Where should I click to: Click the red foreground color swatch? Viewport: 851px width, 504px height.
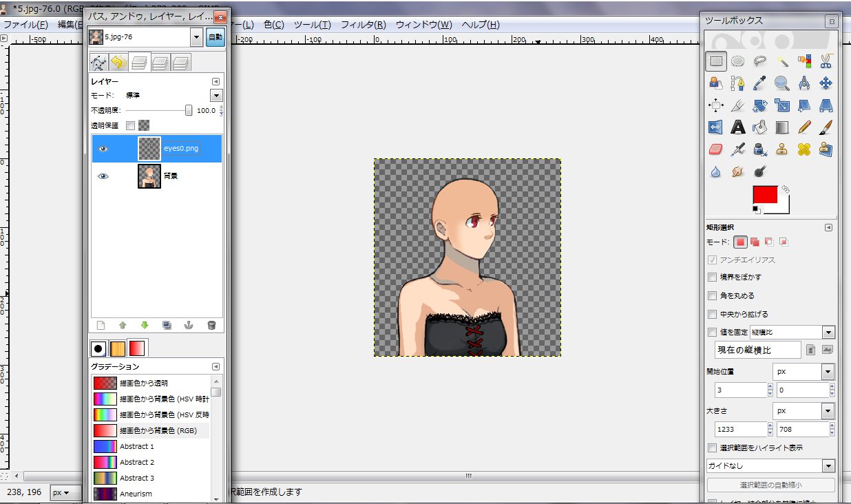click(x=764, y=194)
